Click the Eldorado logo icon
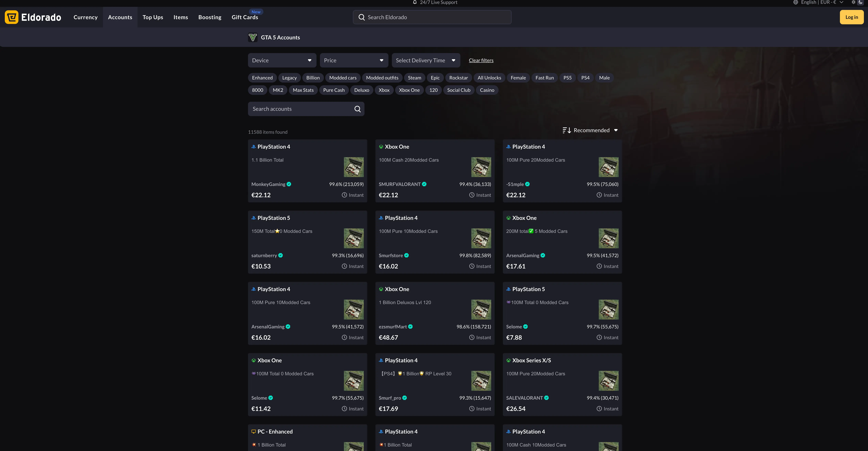The width and height of the screenshot is (868, 451). [11, 17]
